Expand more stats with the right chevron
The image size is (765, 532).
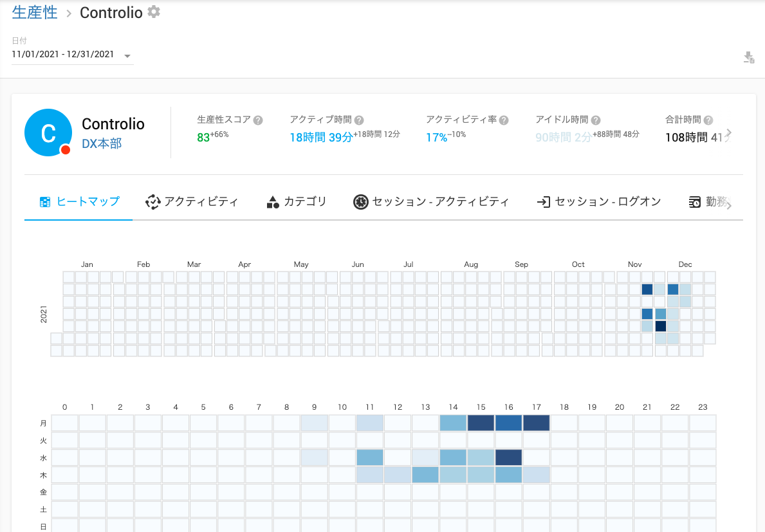pyautogui.click(x=728, y=133)
